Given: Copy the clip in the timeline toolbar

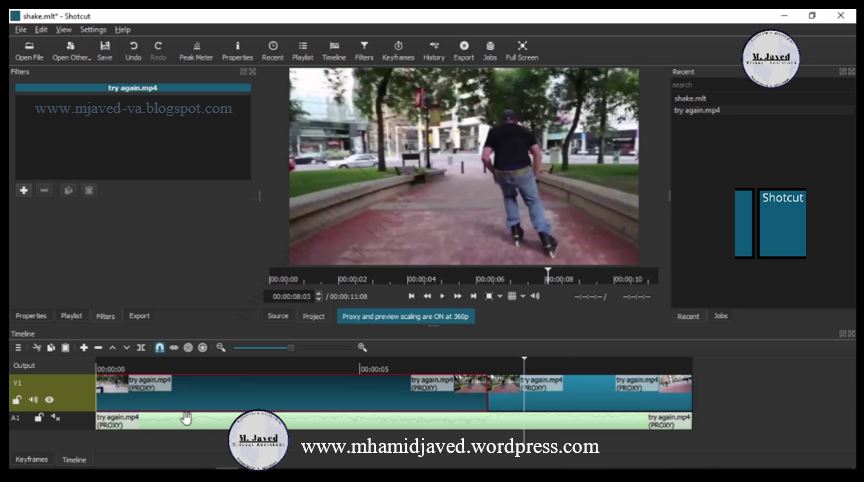Looking at the screenshot, I should [x=51, y=348].
